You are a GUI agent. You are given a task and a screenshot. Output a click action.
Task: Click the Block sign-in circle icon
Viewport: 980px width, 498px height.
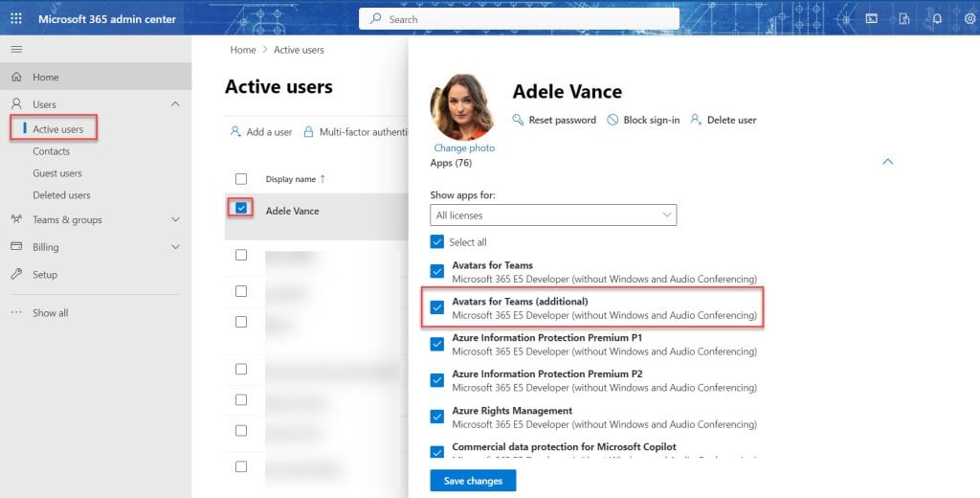tap(612, 120)
